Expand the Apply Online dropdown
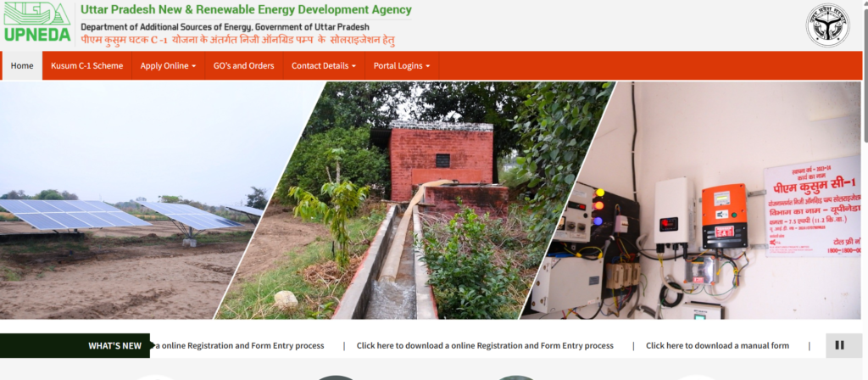Viewport: 868px width, 380px height. click(169, 66)
